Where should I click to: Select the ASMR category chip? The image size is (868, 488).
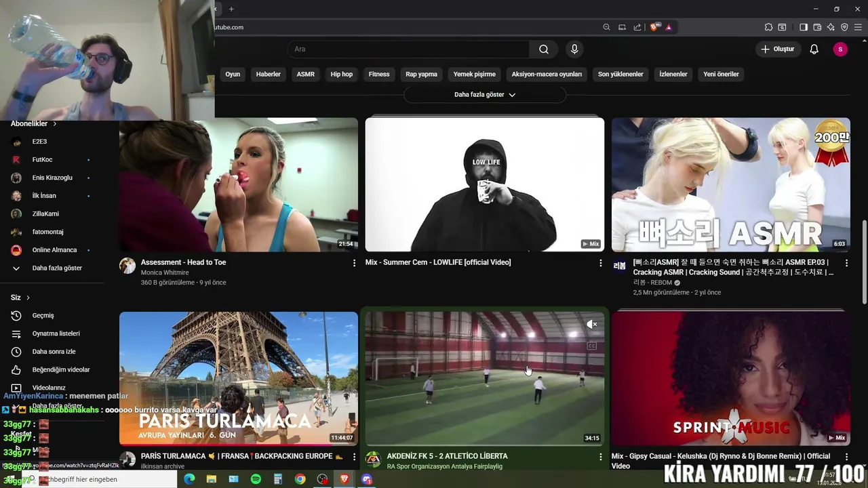306,74
